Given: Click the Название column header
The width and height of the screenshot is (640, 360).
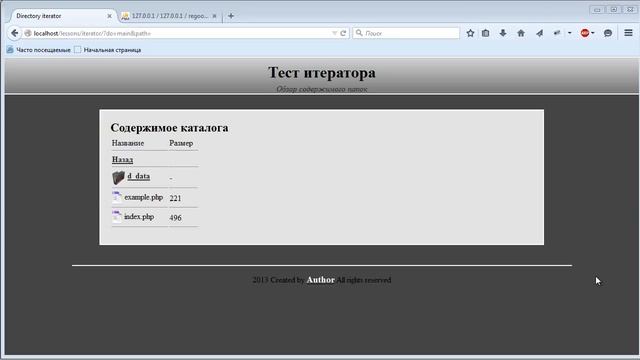Looking at the screenshot, I should (128, 143).
